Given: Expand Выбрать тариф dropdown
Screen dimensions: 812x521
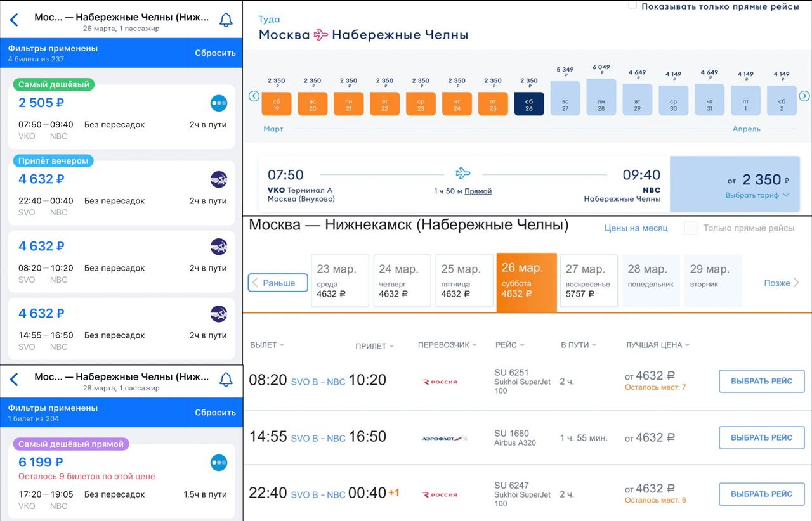Looking at the screenshot, I should tap(757, 195).
